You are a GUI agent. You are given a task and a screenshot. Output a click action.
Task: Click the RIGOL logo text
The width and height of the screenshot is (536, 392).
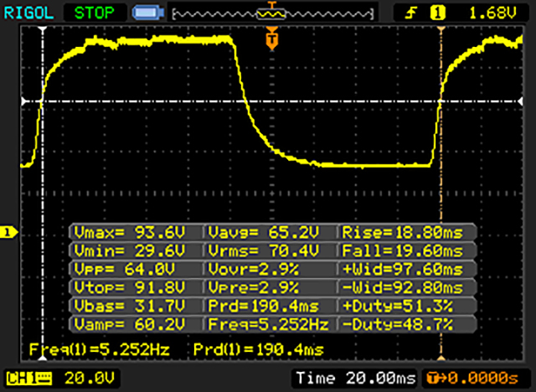(x=28, y=13)
